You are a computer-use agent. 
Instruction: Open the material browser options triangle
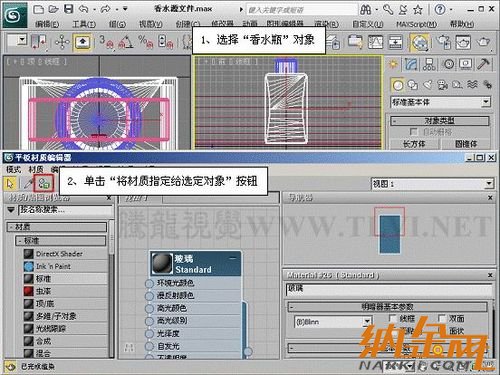[11, 210]
